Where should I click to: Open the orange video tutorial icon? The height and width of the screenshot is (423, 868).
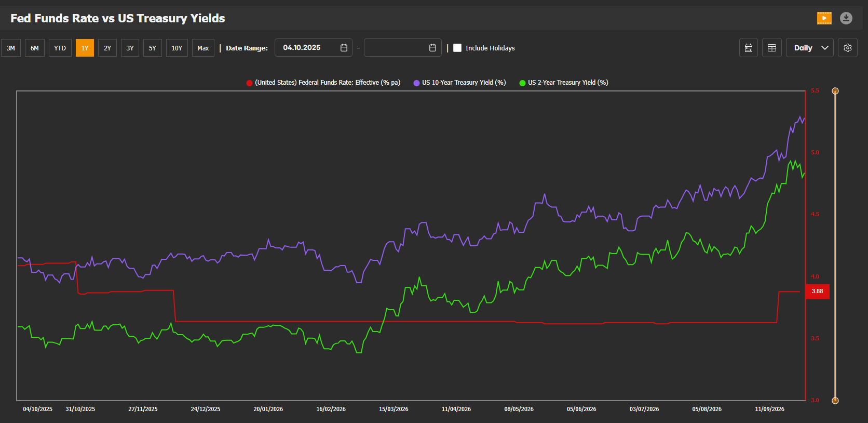pos(824,18)
